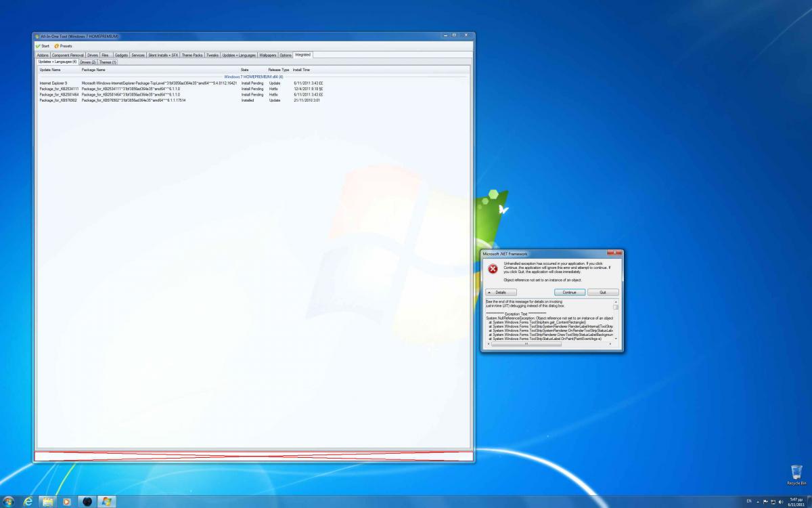Select the Theme Packs tab

point(192,55)
